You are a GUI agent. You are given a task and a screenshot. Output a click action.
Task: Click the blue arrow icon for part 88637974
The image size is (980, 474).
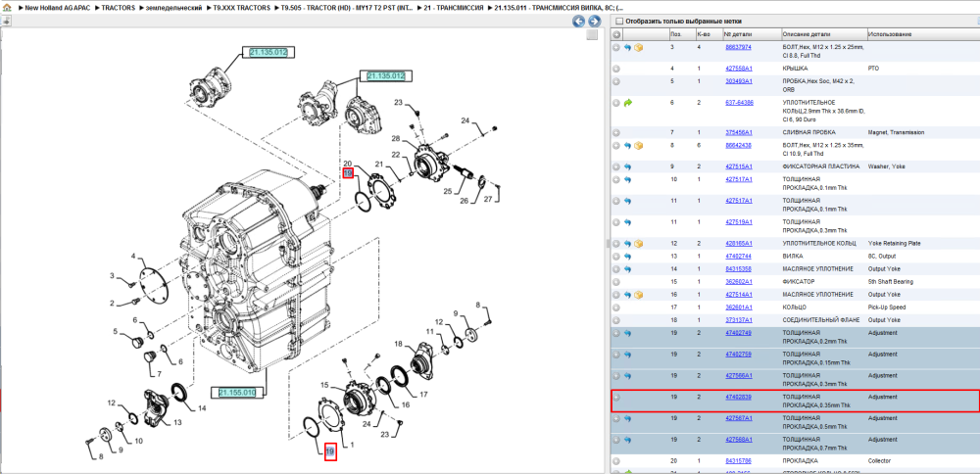coord(627,47)
